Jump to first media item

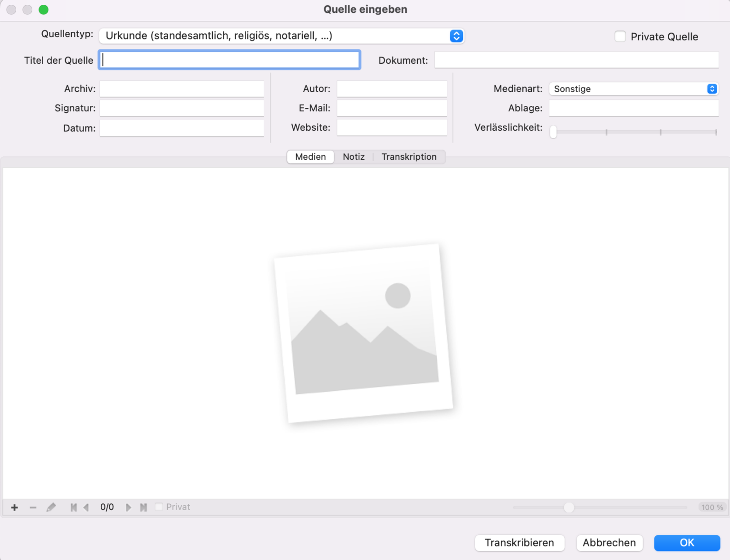[x=73, y=507]
